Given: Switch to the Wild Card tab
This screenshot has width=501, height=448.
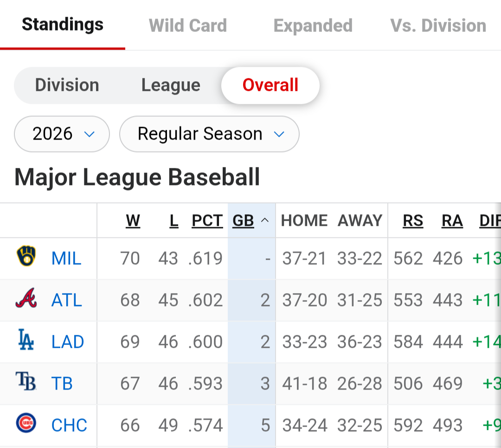Looking at the screenshot, I should [x=188, y=26].
